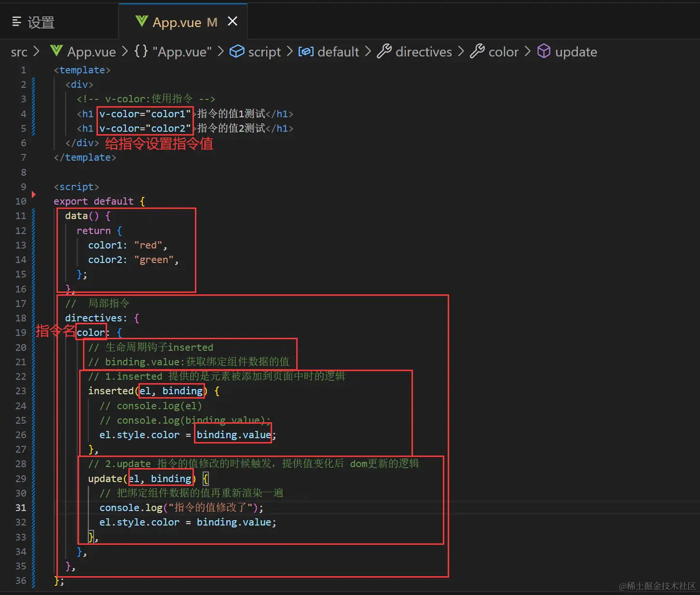
Task: Click the <script> tag on line 9
Action: 76,187
